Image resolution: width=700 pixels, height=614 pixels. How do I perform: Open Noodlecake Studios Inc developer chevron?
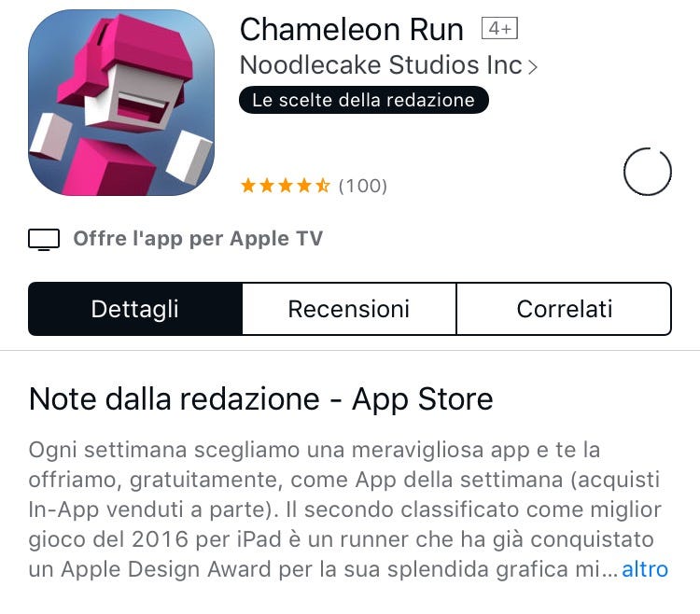(533, 67)
